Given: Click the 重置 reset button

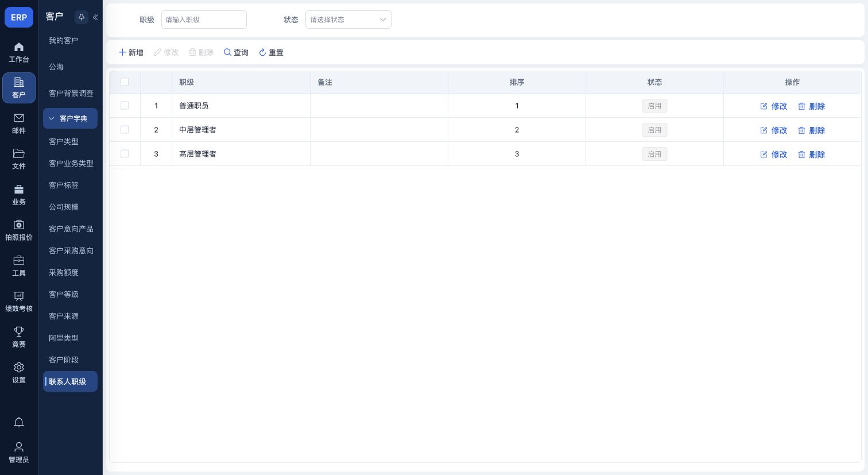Looking at the screenshot, I should pyautogui.click(x=271, y=52).
